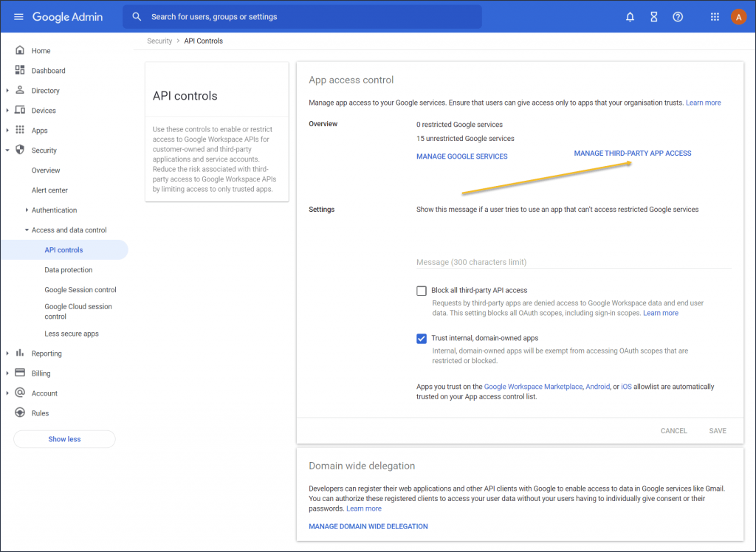Click the Security shield icon
The width and height of the screenshot is (756, 552).
tap(20, 150)
